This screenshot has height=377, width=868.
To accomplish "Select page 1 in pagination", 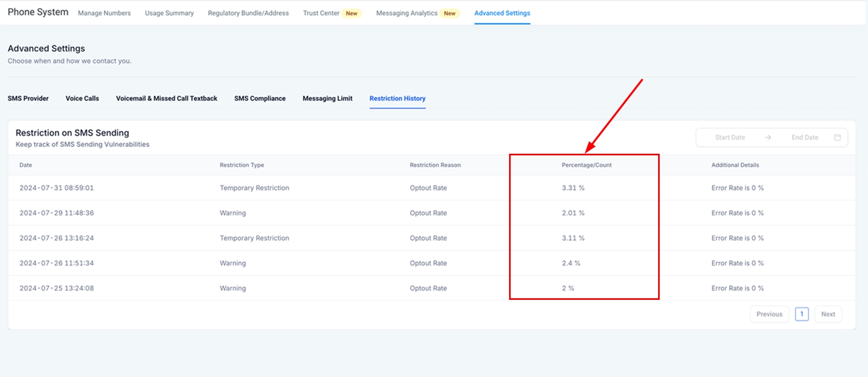I will 802,314.
